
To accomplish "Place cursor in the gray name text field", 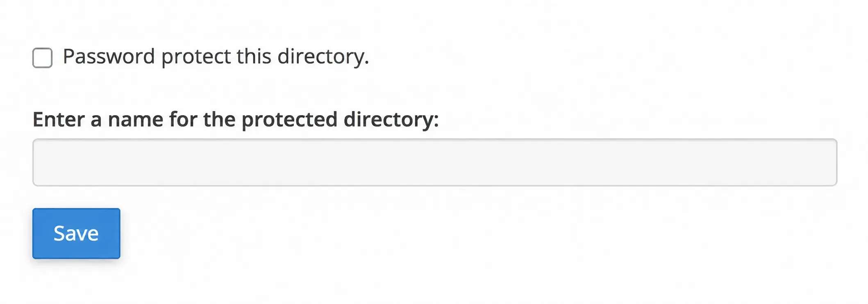I will [435, 162].
